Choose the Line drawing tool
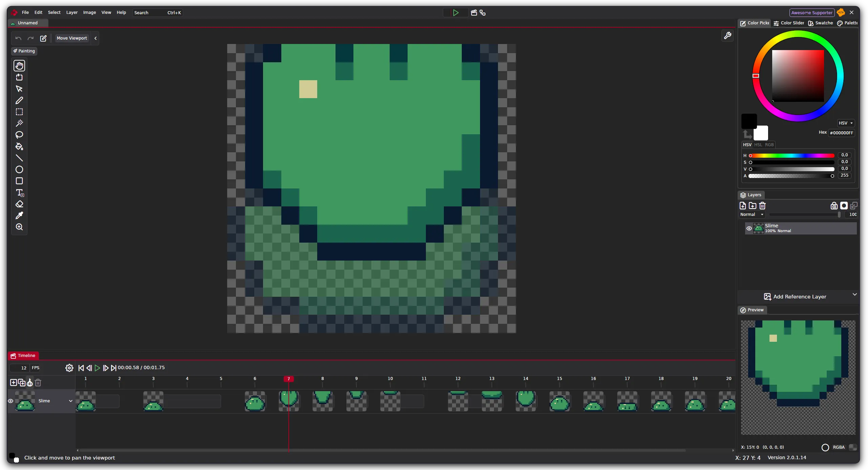 (19, 158)
